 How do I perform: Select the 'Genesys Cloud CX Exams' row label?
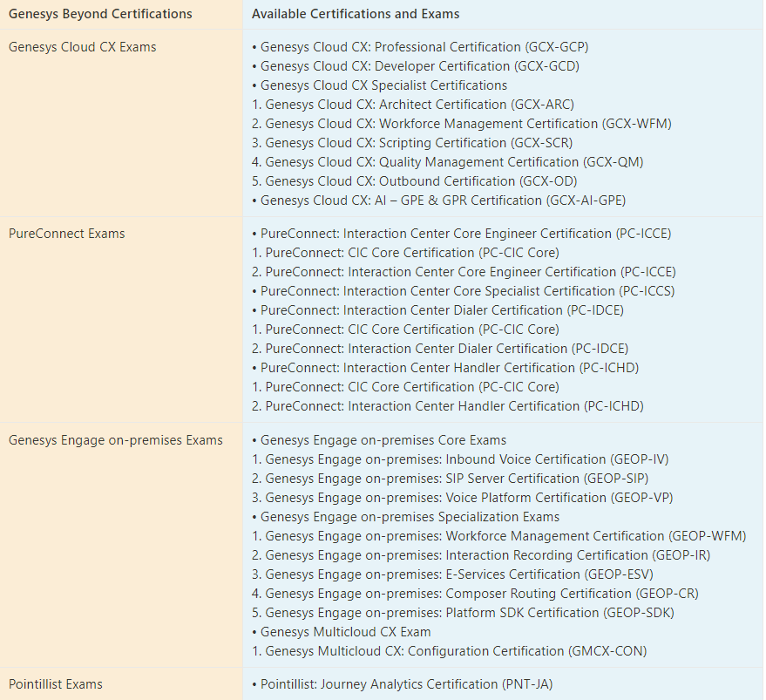click(82, 47)
